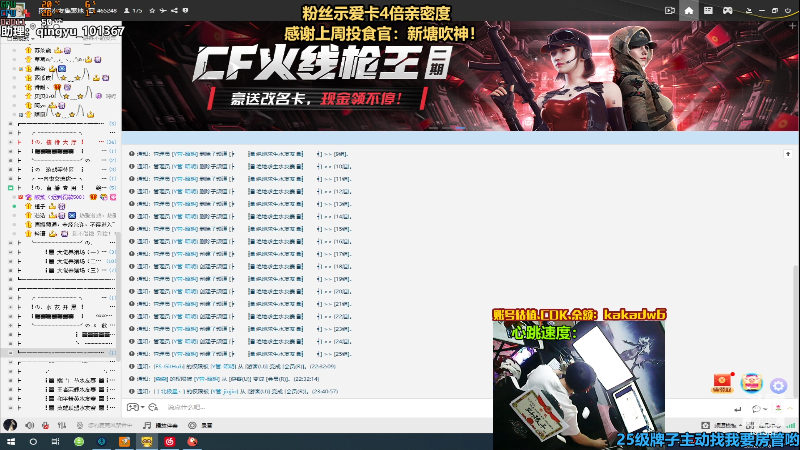Add channel to favorites with star icon
Image resolution: width=800 pixels, height=450 pixels.
pyautogui.click(x=152, y=10)
